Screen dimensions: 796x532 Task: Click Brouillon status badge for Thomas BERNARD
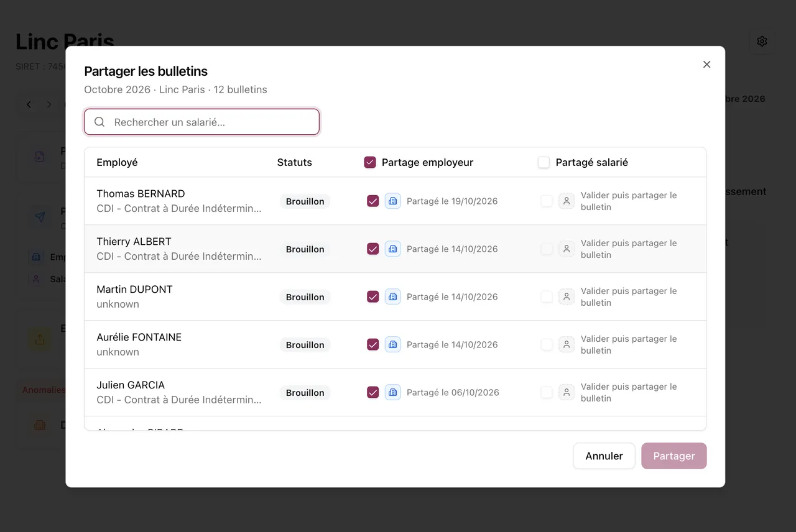click(x=305, y=201)
